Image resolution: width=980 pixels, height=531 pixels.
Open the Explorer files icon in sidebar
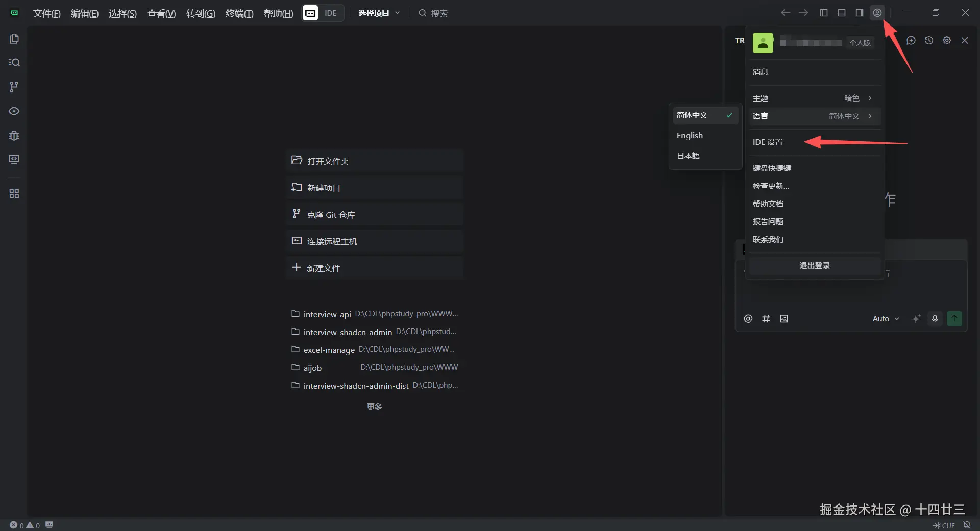pos(14,39)
